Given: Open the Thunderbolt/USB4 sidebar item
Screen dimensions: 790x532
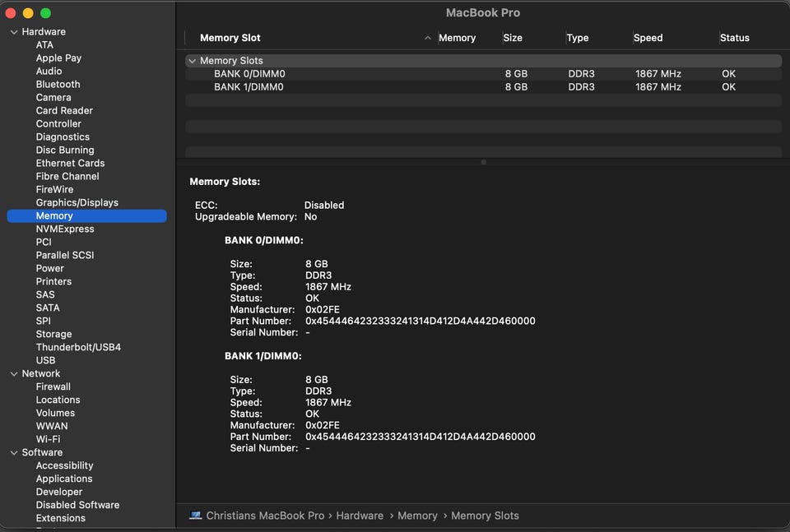Looking at the screenshot, I should (78, 348).
